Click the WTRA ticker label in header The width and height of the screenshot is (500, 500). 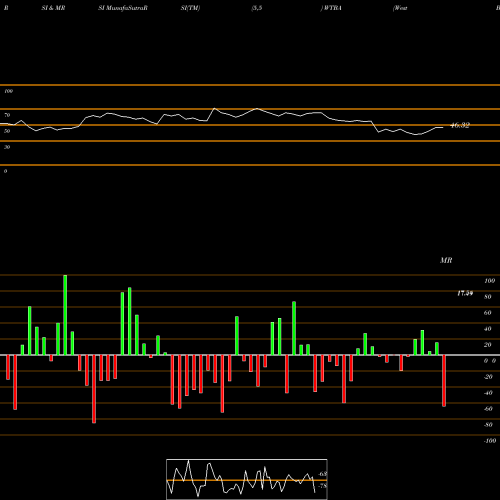332,8
